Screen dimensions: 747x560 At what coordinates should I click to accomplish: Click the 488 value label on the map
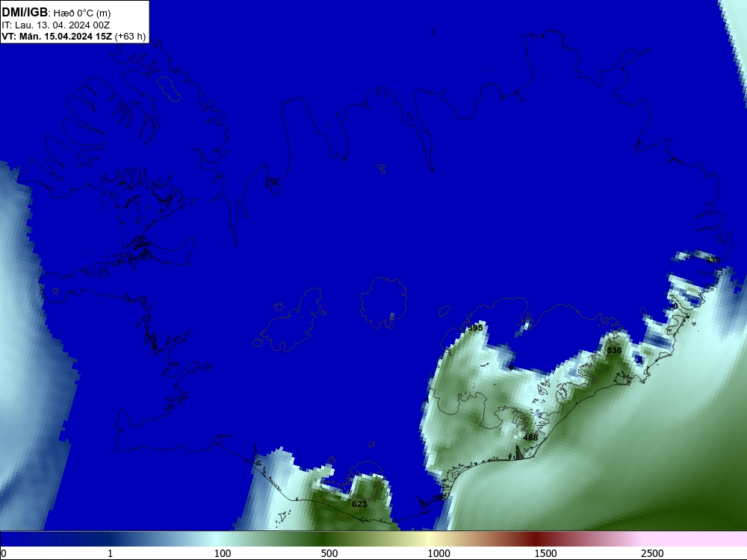pyautogui.click(x=530, y=437)
